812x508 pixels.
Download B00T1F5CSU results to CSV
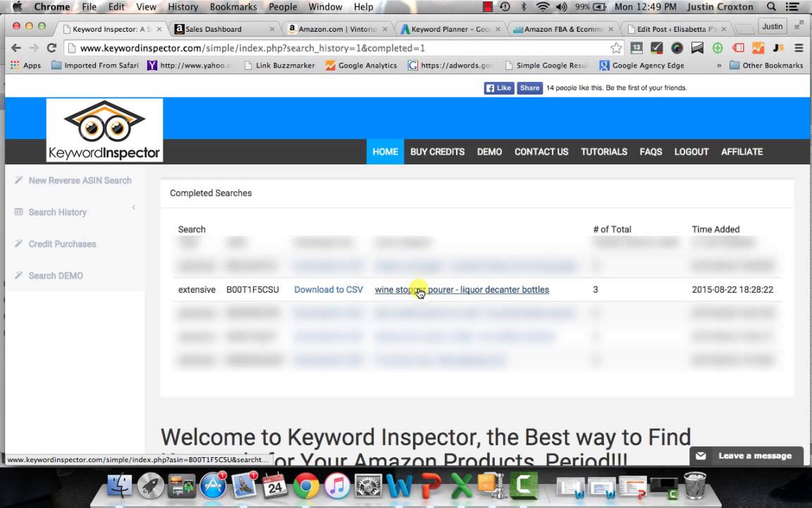point(328,290)
